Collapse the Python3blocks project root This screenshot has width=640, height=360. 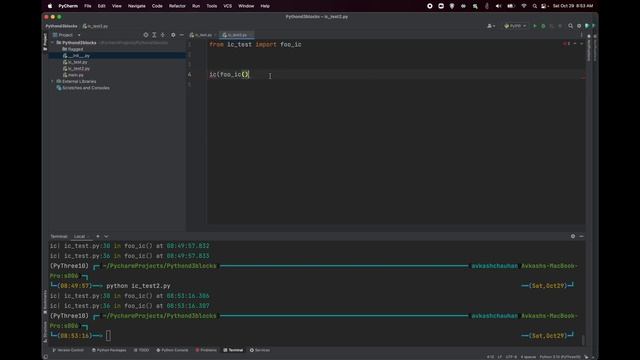(52, 42)
